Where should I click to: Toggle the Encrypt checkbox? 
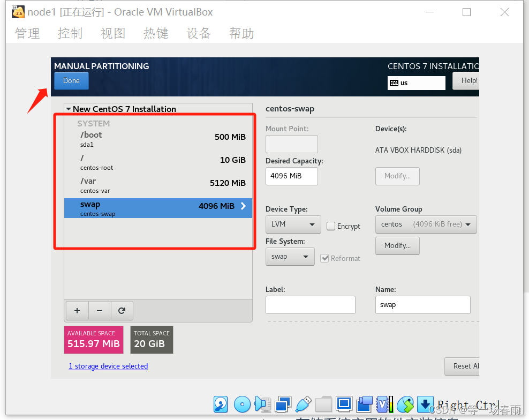[331, 226]
